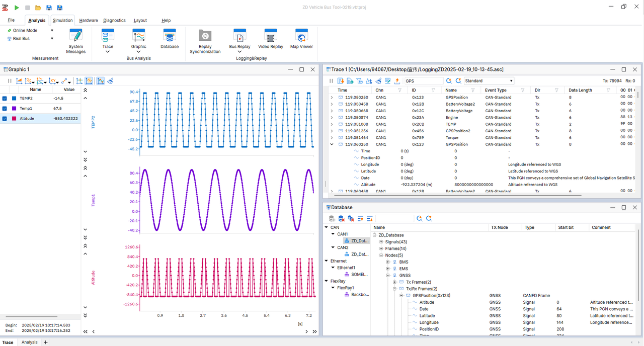644x346 pixels.
Task: Open the Online Mode dropdown arrow
Action: 51,31
